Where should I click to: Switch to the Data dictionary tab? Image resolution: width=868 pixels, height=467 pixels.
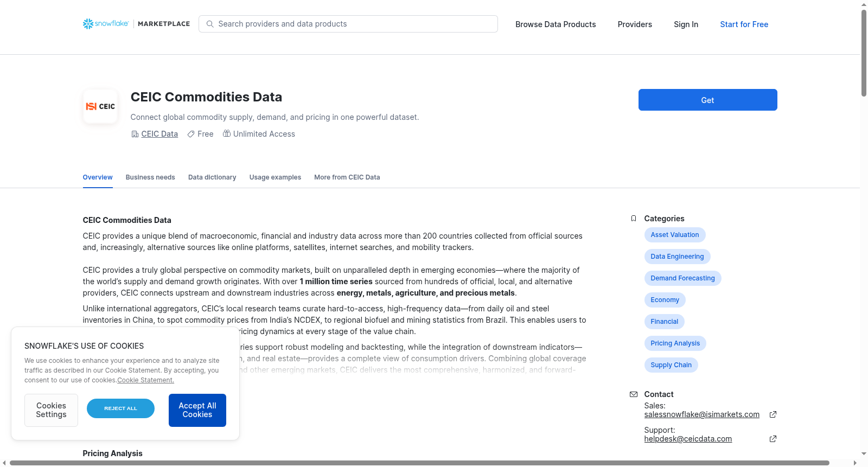pyautogui.click(x=212, y=177)
